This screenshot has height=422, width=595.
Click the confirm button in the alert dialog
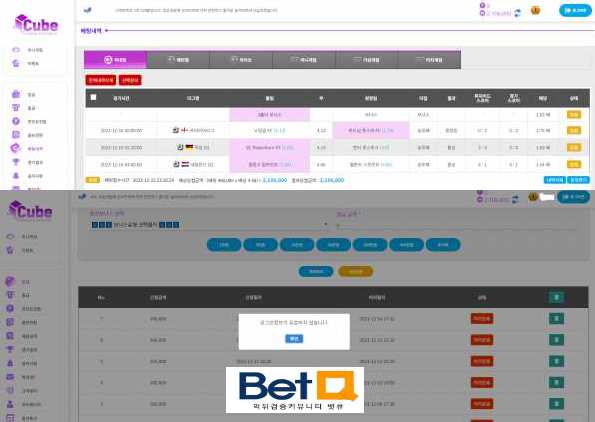pyautogui.click(x=294, y=339)
